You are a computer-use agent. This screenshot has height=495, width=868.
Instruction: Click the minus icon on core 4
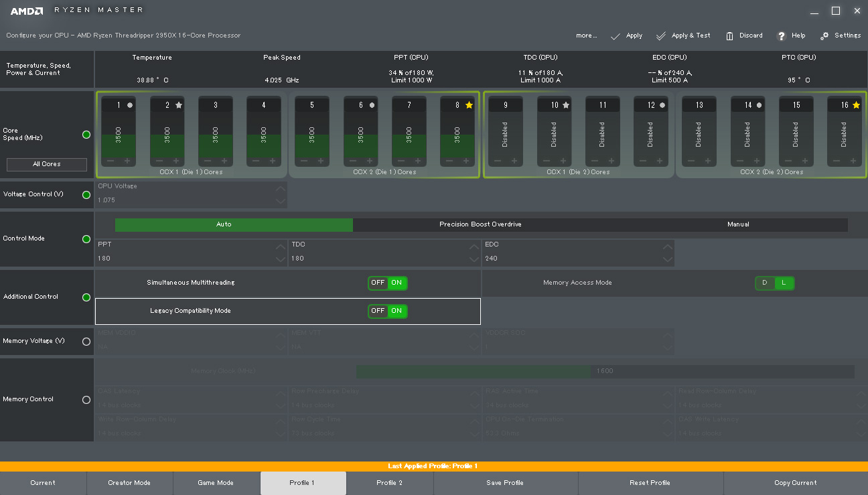pyautogui.click(x=255, y=161)
